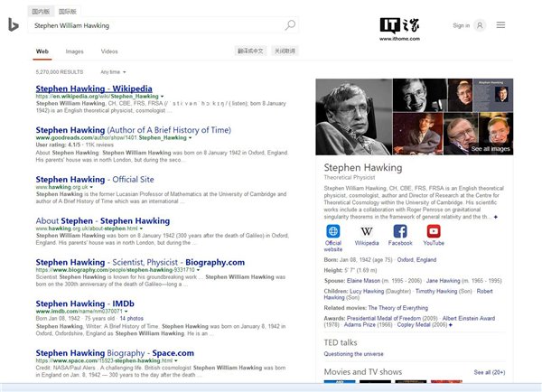Open the smiling black-and-white Hawking thumbnail
Image resolution: width=542 pixels, height=392 pixels.
coord(420,95)
